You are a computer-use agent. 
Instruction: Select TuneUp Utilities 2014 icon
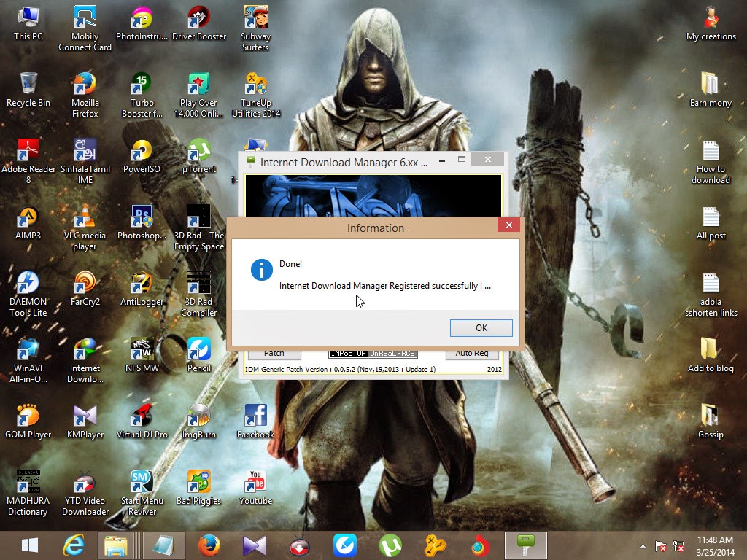[256, 94]
